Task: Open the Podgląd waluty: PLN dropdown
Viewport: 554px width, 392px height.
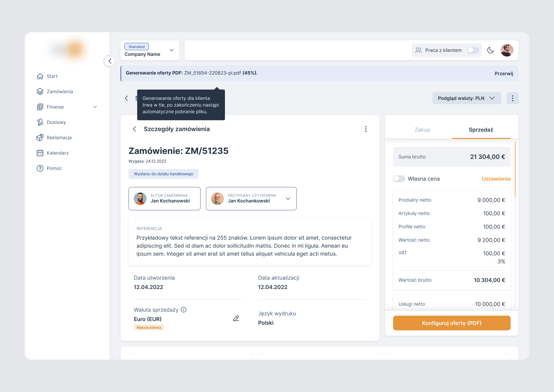Action: (x=467, y=98)
